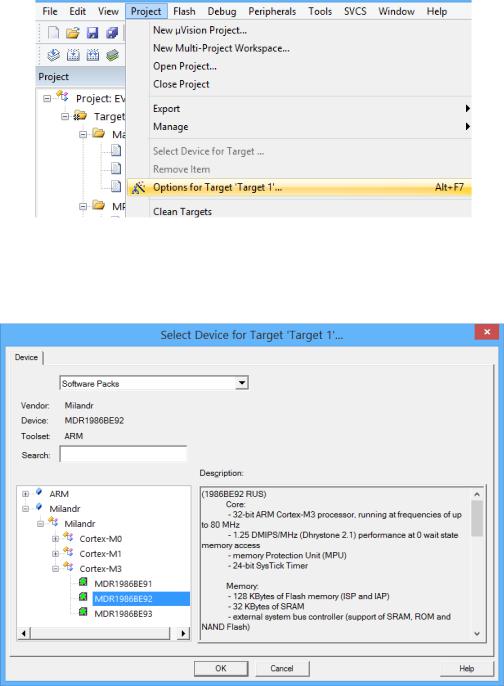Expand the Cortex-M1 device group
The width and height of the screenshot is (504, 686).
[x=55, y=554]
